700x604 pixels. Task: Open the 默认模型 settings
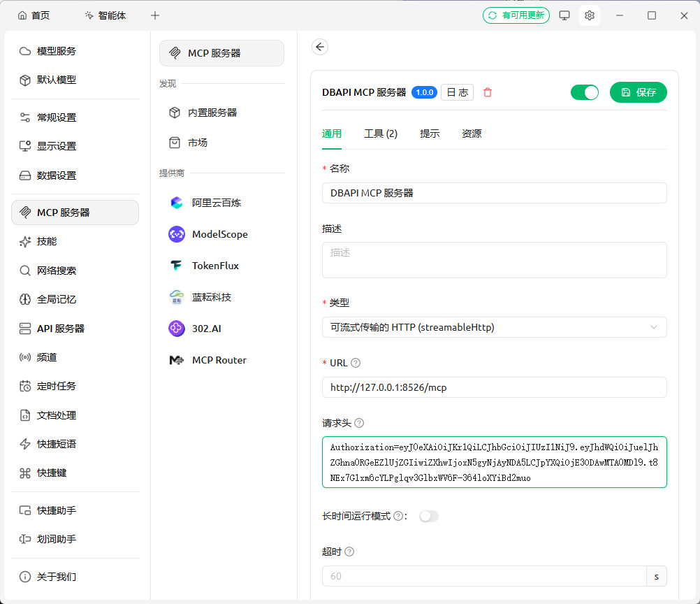[x=75, y=80]
